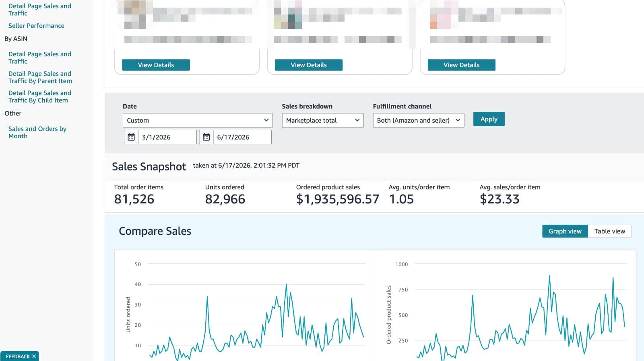Open Detail Page Sales and Traffic By Parent Item
The height and width of the screenshot is (361, 644).
pos(40,77)
